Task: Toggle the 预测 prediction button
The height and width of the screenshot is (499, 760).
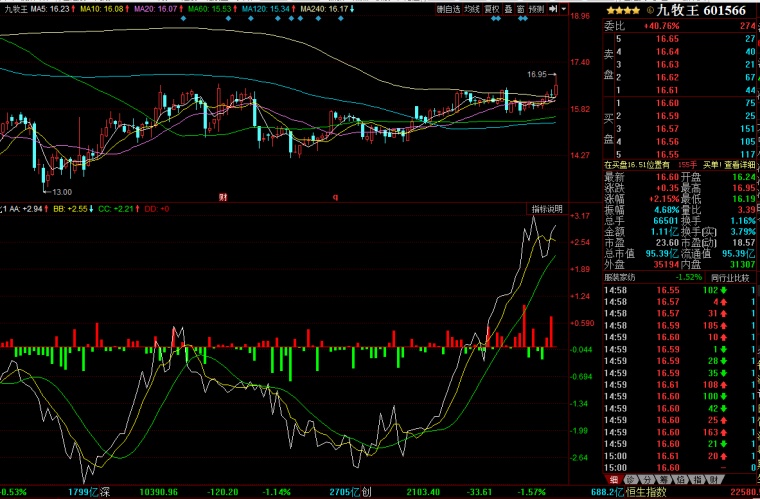Action: click(537, 9)
